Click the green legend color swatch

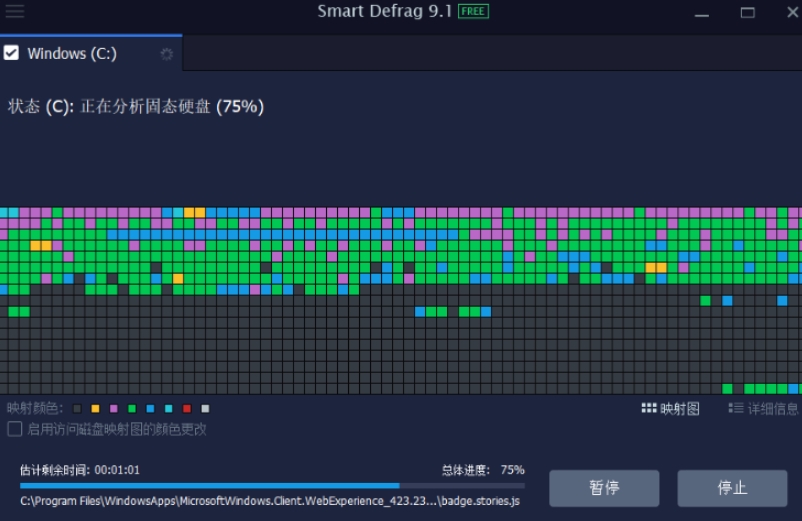click(131, 409)
